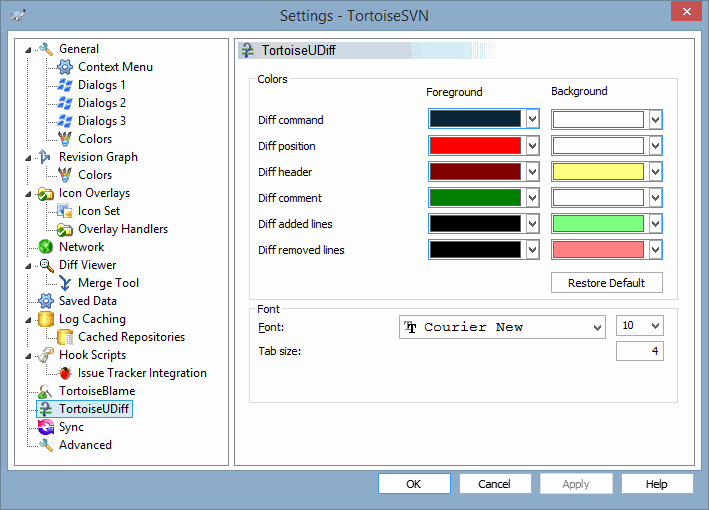Click the Overlay Handlers folder icon
The image size is (709, 510).
[65, 229]
